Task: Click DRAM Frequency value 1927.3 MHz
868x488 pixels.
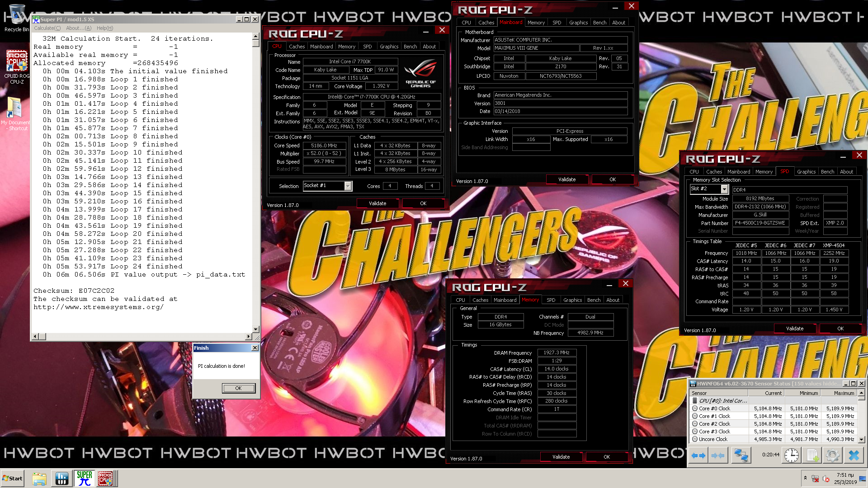Action: pyautogui.click(x=557, y=352)
